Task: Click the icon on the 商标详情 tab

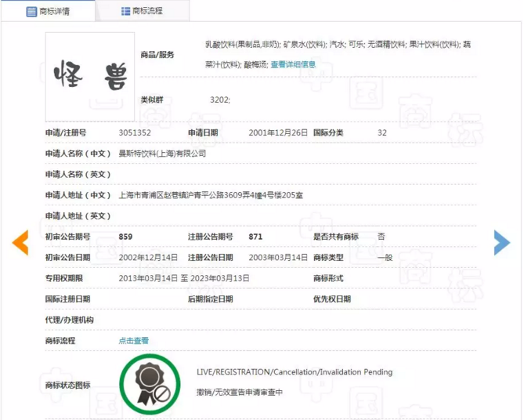Action: tap(31, 12)
